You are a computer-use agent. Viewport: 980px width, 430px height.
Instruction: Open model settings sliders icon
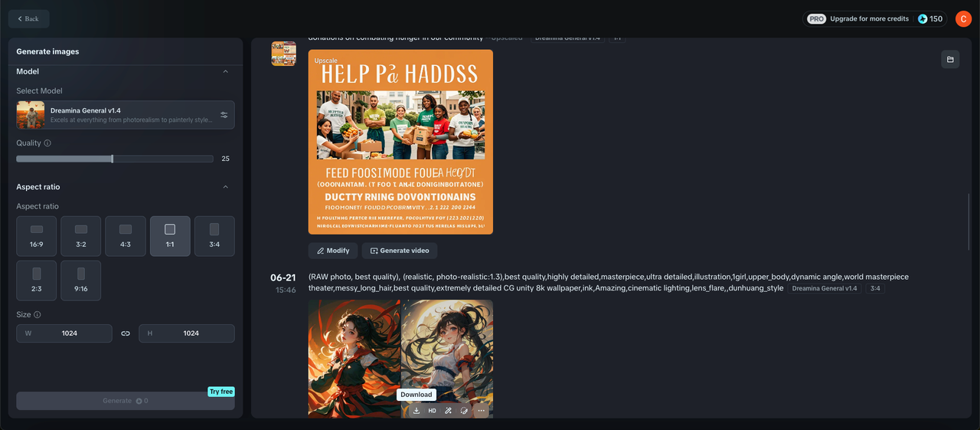click(224, 115)
